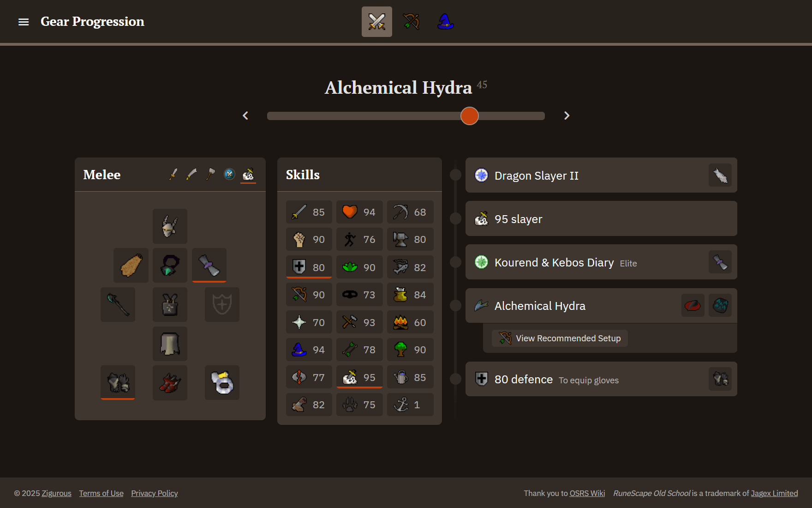Screen dimensions: 812x508
Task: Select the weapon slot halberd icon
Action: [118, 305]
